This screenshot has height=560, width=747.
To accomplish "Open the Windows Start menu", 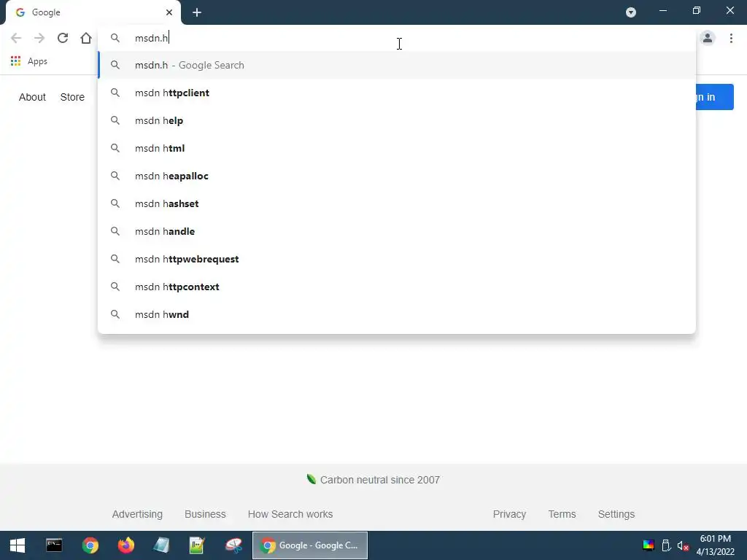I will click(x=18, y=545).
